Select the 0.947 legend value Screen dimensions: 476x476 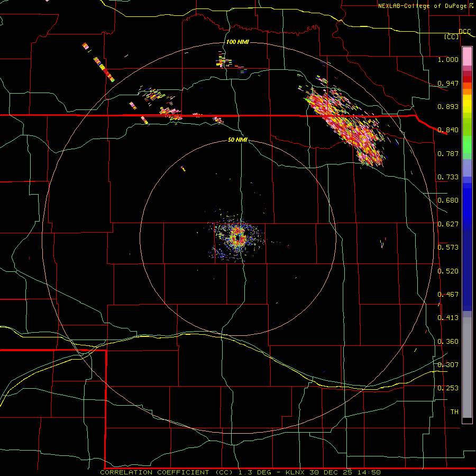(x=448, y=83)
